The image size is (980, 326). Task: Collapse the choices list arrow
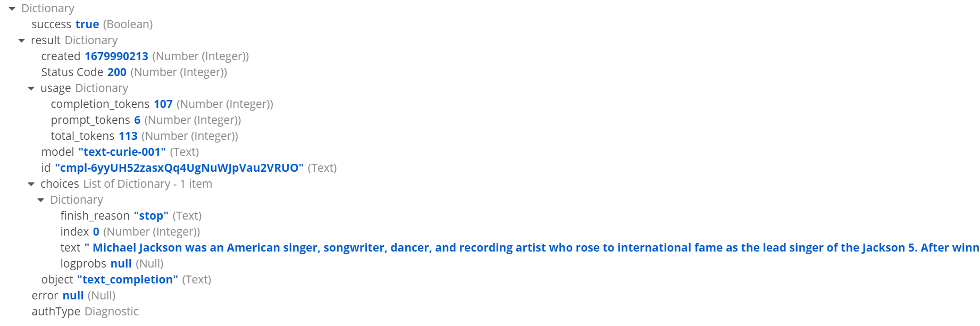pyautogui.click(x=31, y=185)
